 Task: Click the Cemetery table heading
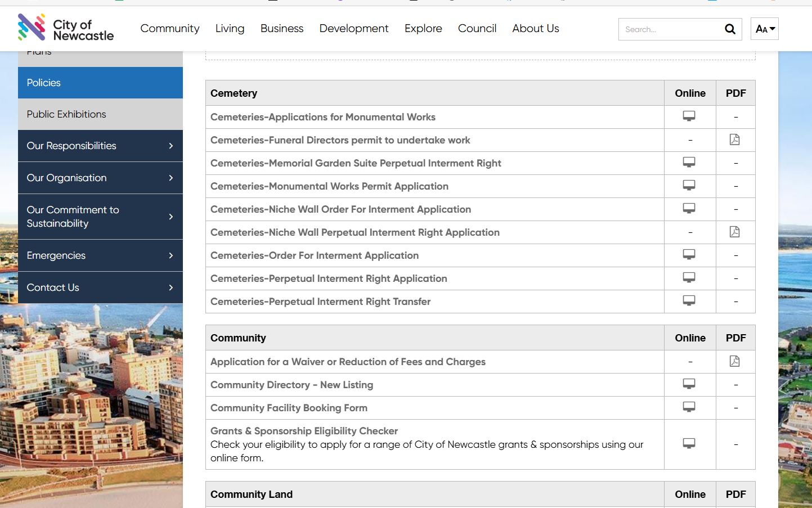click(x=234, y=93)
